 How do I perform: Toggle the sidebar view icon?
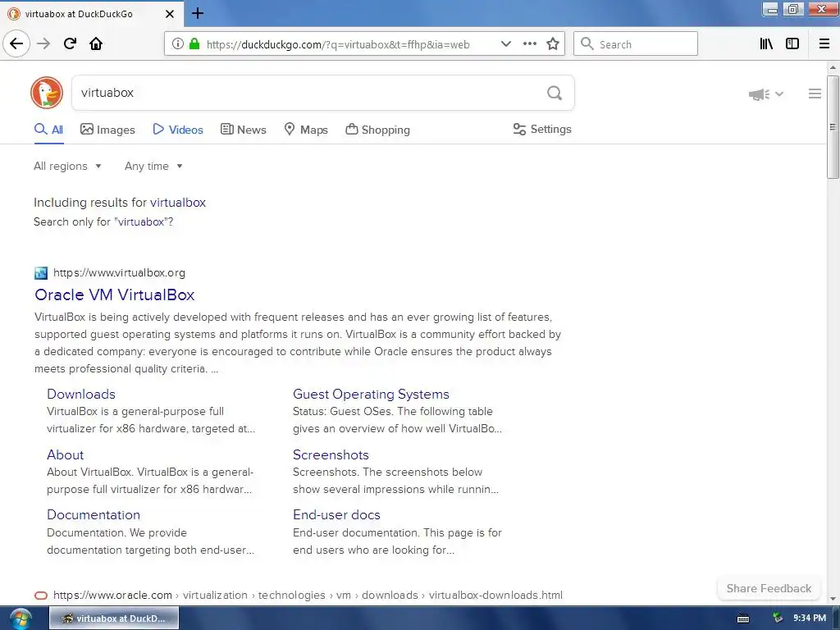click(792, 44)
